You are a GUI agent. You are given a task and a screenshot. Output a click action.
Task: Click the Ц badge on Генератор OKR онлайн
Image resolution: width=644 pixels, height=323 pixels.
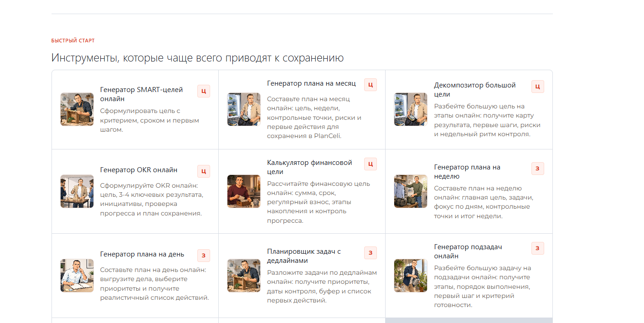204,171
